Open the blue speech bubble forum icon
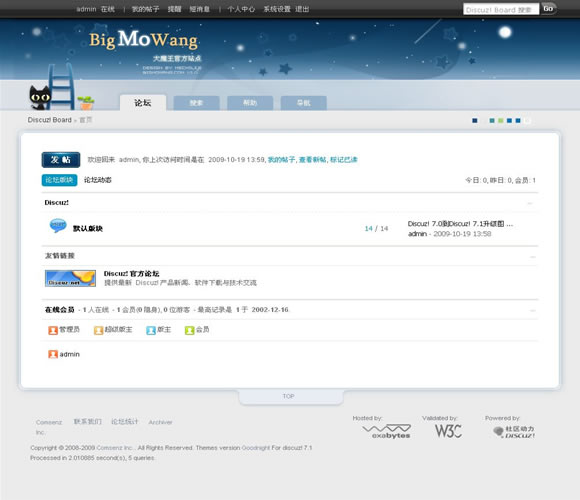The width and height of the screenshot is (580, 500). pos(58,226)
